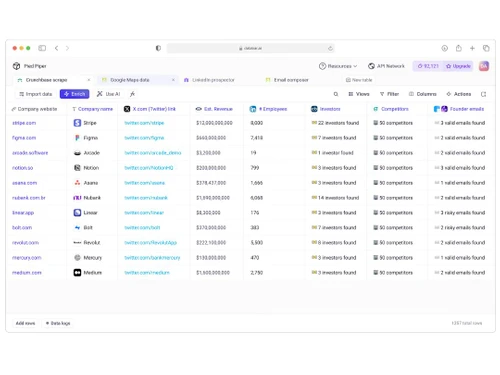The width and height of the screenshot is (500, 375).
Task: Close the Google Maps data tab
Action: [x=173, y=80]
